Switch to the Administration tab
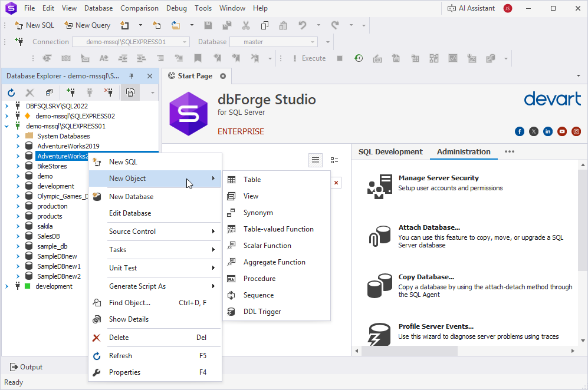 click(464, 151)
